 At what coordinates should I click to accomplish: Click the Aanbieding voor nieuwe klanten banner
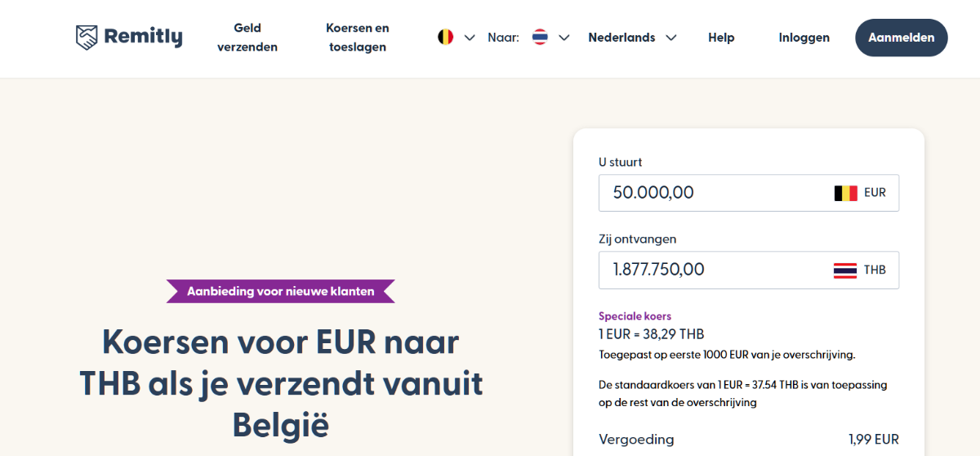280,291
